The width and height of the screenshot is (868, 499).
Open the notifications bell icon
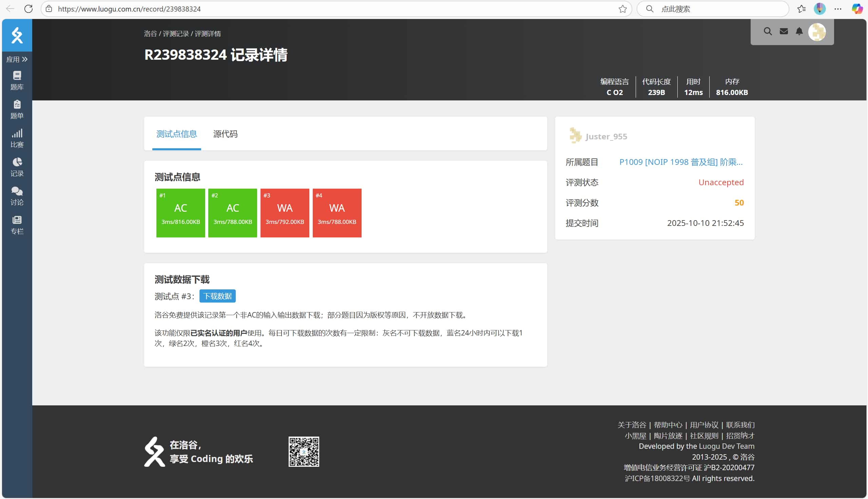click(x=799, y=32)
